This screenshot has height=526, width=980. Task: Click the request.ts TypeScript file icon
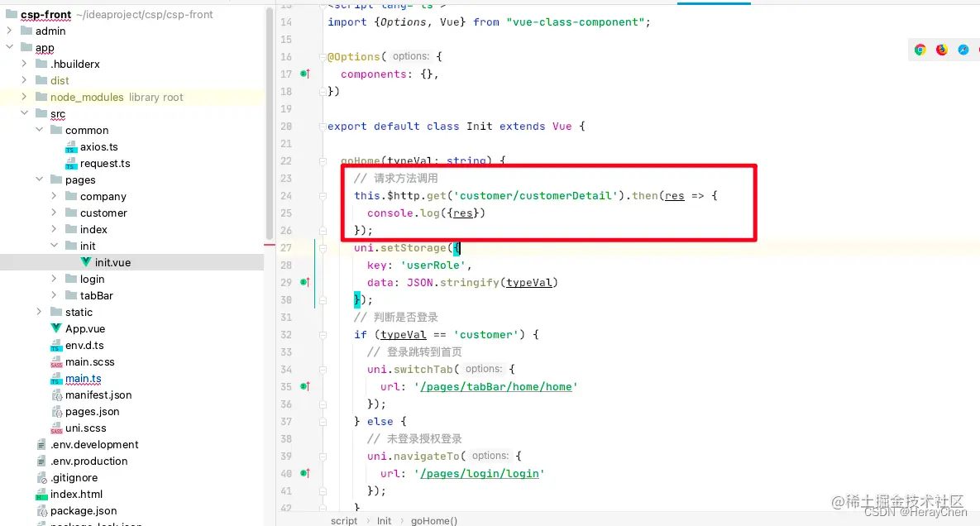click(70, 164)
